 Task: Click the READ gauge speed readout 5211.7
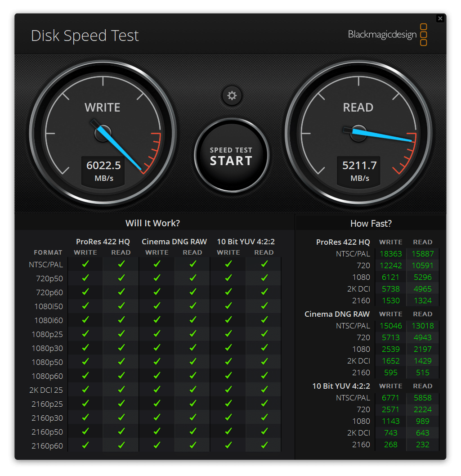coord(359,166)
